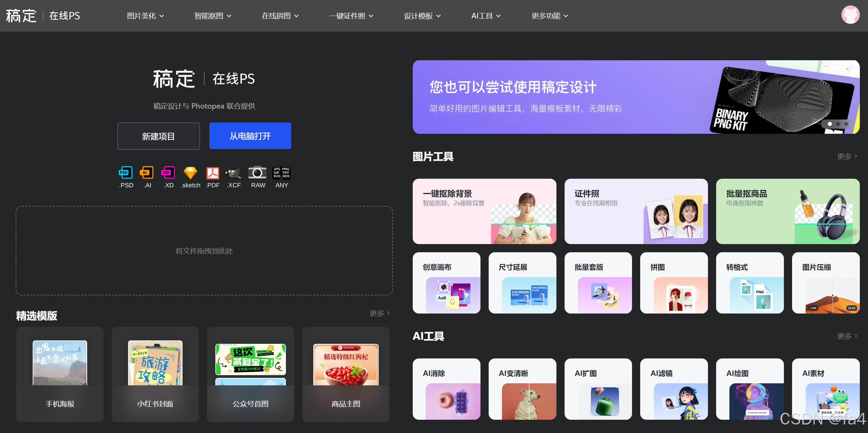Select the first banner carousel dot
The height and width of the screenshot is (433, 868).
pos(830,124)
